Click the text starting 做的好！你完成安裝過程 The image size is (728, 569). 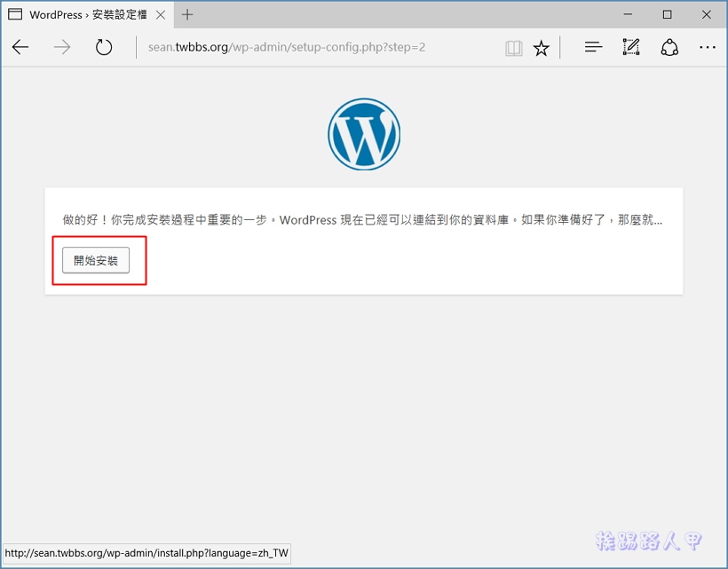pos(362,219)
